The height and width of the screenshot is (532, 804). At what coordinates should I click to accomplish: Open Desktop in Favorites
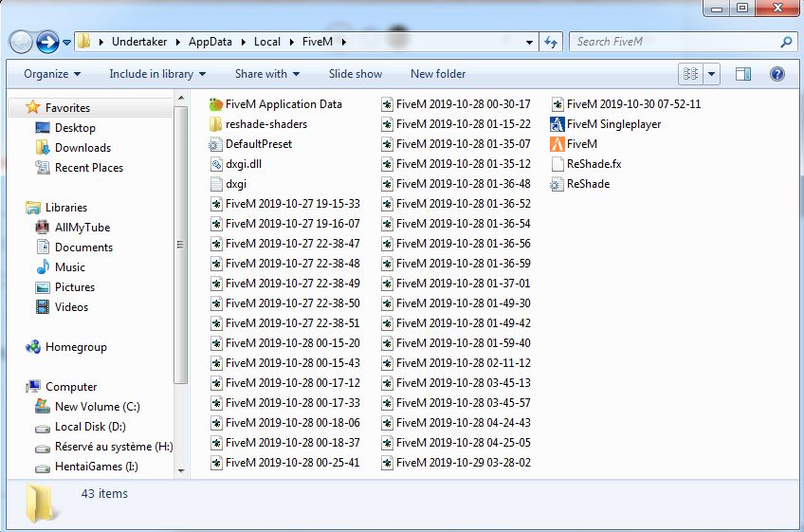tap(75, 128)
